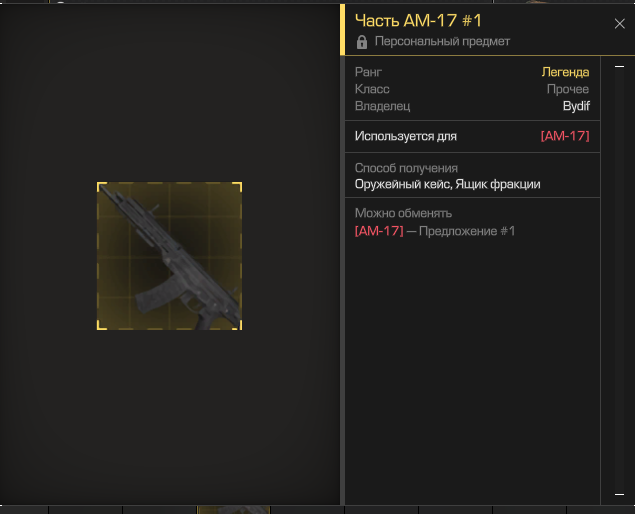
Task: Click the highlighted yellow inventory slot at bottom
Action: [x=234, y=510]
